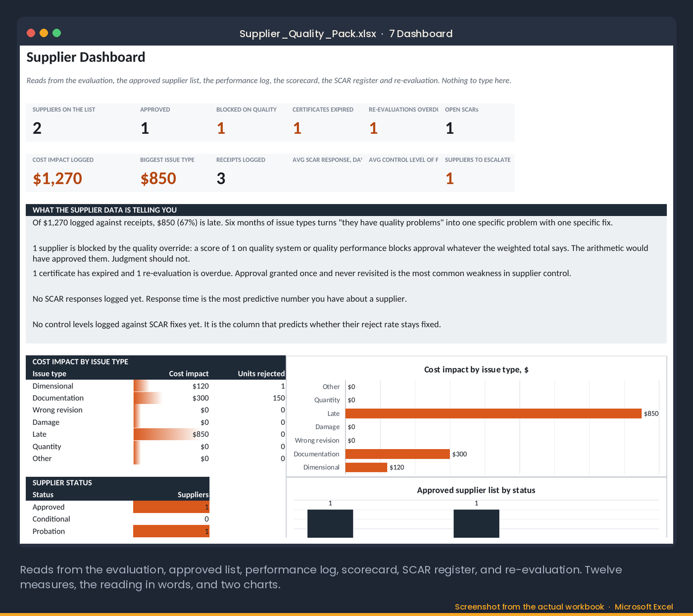Click the 'Cost impact' column header
Screen dimensions: 693x616
click(x=189, y=374)
